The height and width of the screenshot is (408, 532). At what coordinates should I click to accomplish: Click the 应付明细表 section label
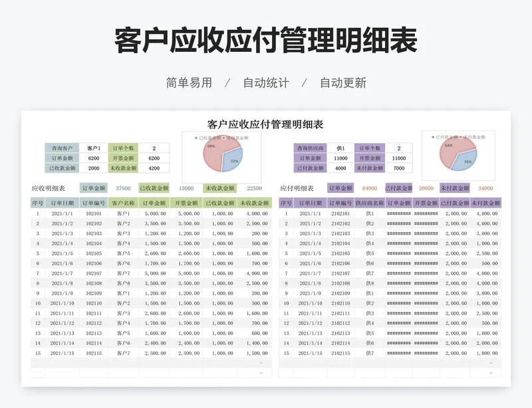297,188
